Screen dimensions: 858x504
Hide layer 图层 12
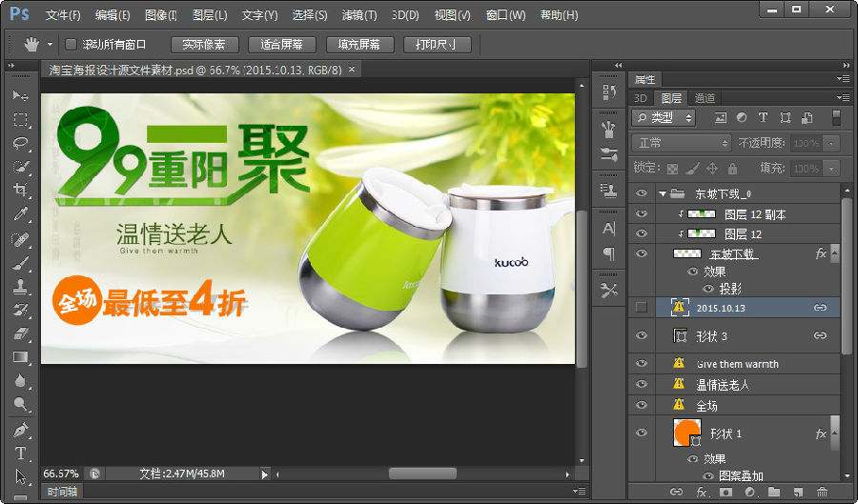(642, 233)
